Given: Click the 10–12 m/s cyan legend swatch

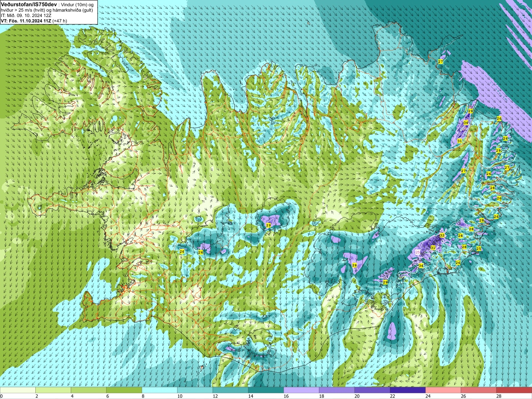Looking at the screenshot, I should tap(195, 390).
